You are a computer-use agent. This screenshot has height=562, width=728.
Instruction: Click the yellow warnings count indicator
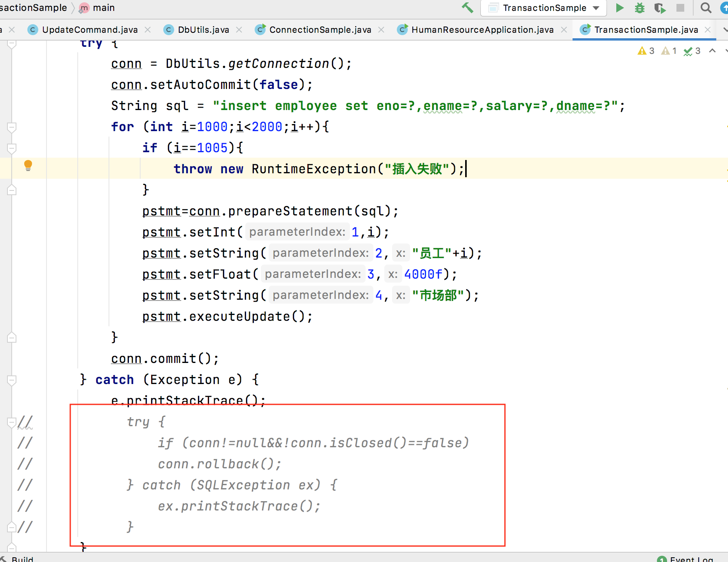click(x=646, y=51)
